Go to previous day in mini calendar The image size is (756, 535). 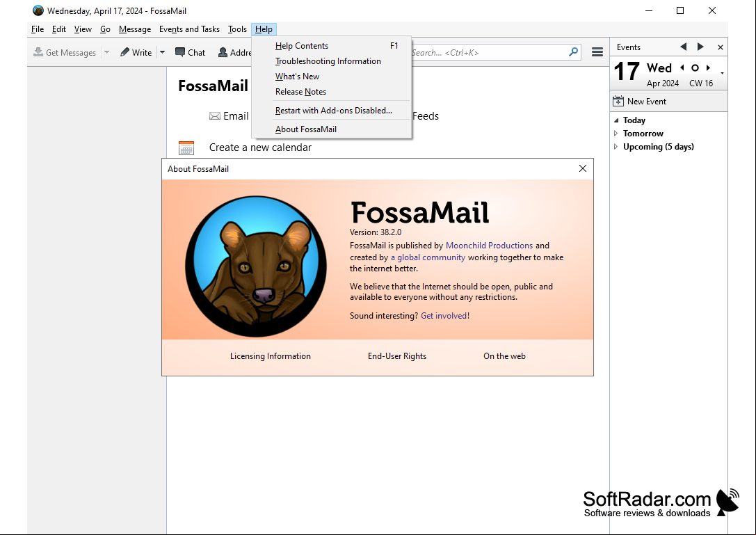[682, 68]
